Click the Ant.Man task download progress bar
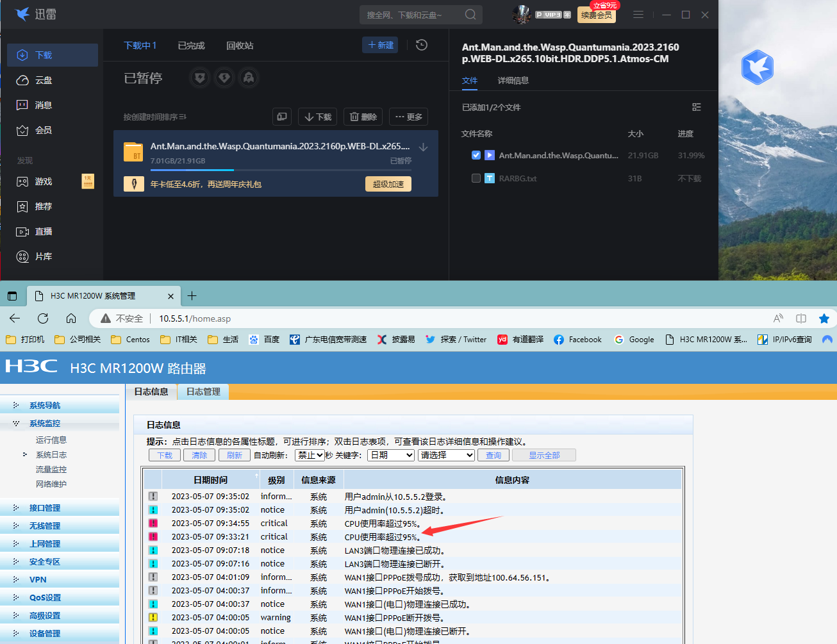Screen dimensions: 837x644 (x=281, y=170)
